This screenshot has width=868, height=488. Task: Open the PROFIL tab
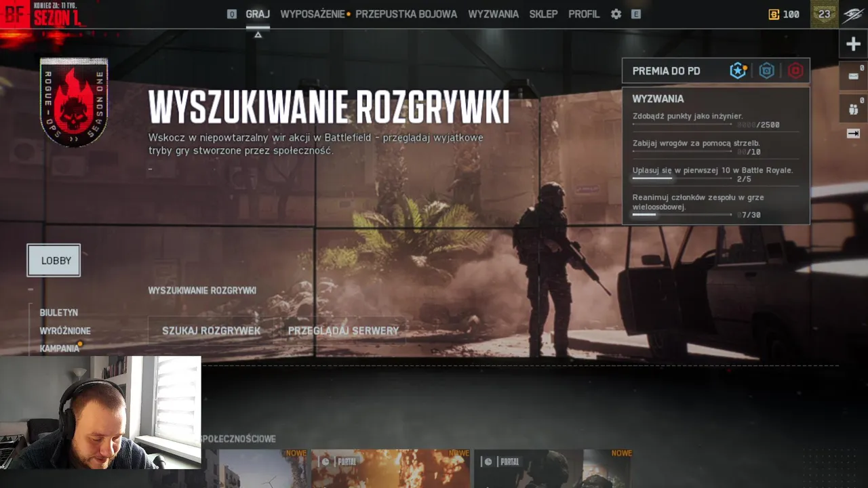click(584, 14)
